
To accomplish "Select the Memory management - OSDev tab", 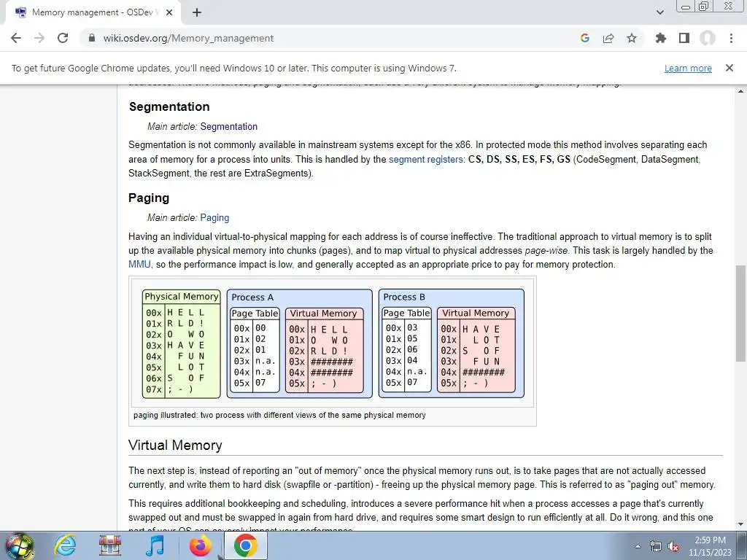I will coord(93,13).
